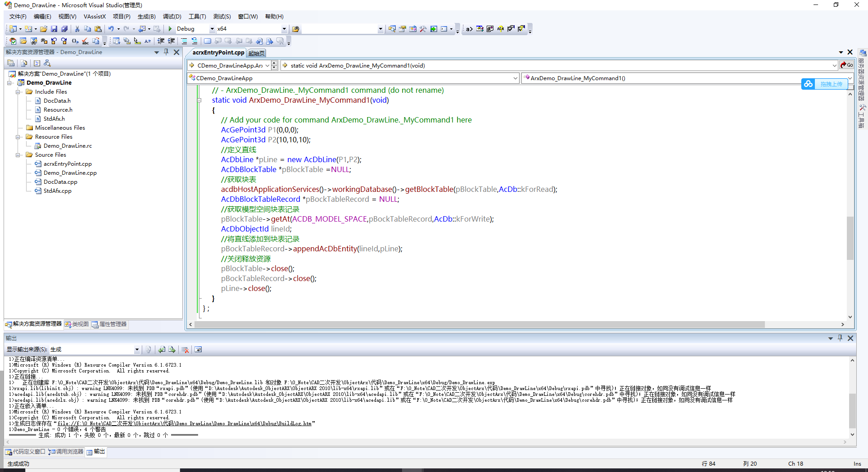This screenshot has width=868, height=472.
Task: Collapse the ArxDemo_DrawLine_MyCommand1 function outline
Action: [x=199, y=100]
